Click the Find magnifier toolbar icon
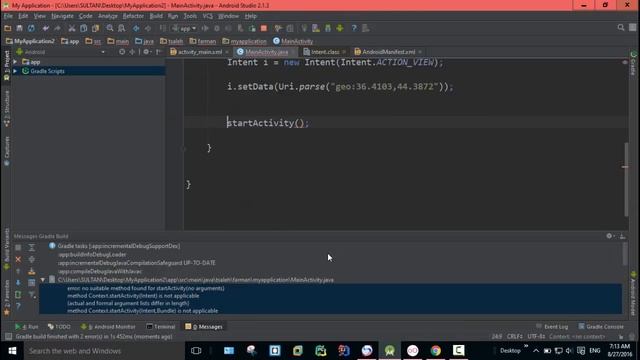The height and width of the screenshot is (360, 640). click(110, 28)
